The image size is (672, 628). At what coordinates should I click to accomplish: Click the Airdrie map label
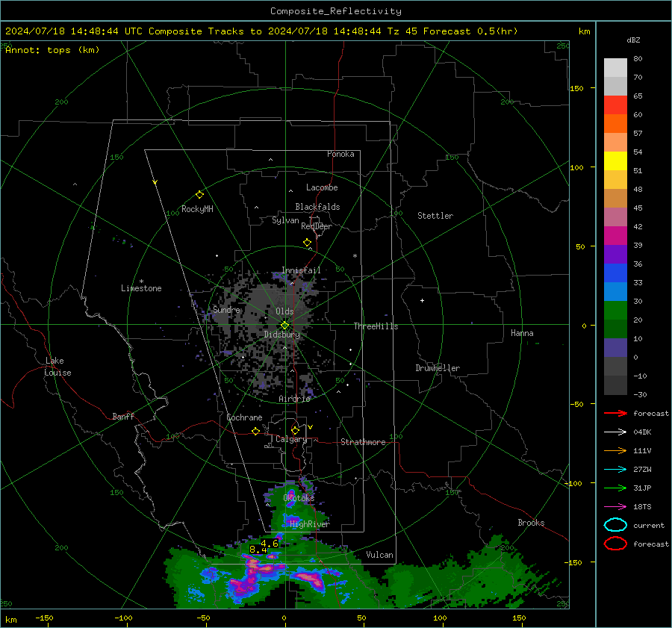[x=294, y=399]
